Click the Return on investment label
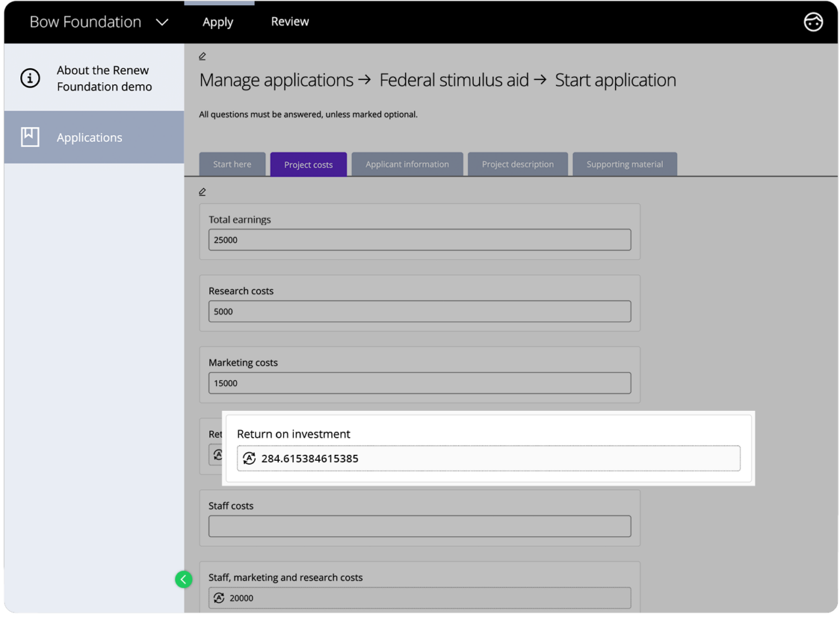Image resolution: width=840 pixels, height=617 pixels. pos(293,434)
